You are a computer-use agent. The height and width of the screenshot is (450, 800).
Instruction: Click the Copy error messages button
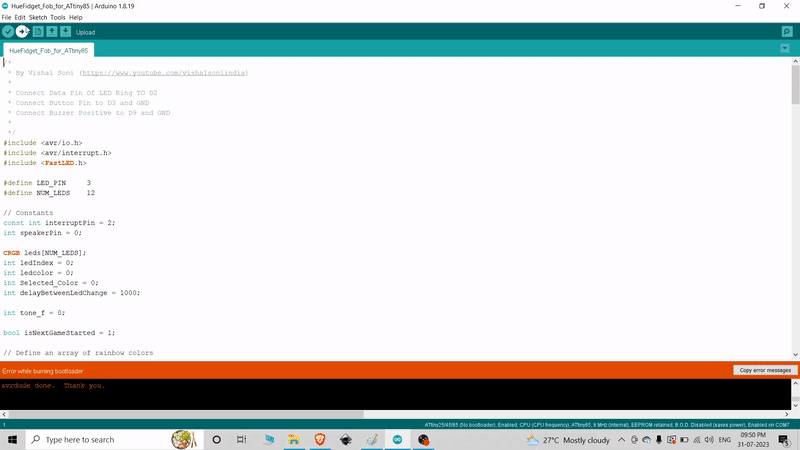point(765,370)
